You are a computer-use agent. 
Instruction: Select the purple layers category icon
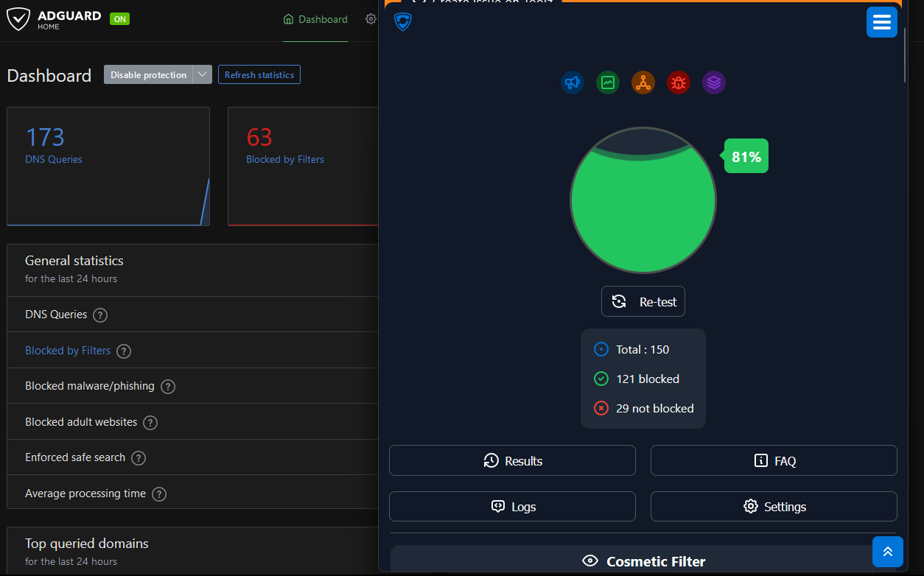coord(714,82)
